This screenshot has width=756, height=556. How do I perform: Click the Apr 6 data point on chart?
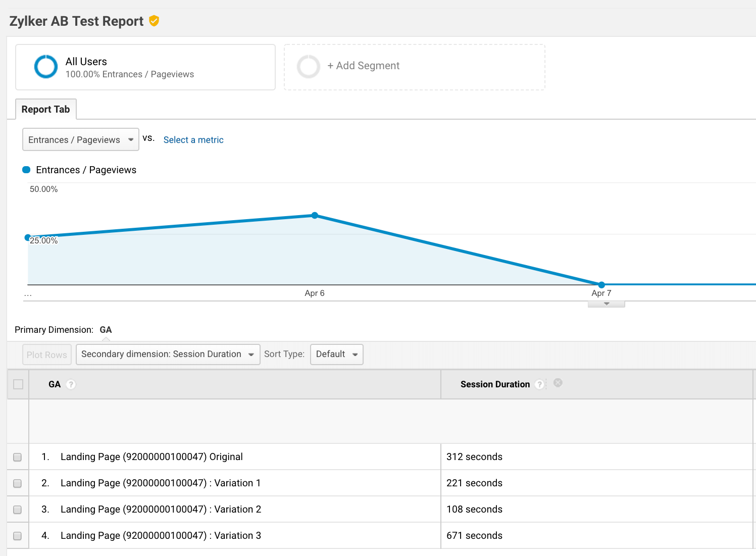point(315,216)
